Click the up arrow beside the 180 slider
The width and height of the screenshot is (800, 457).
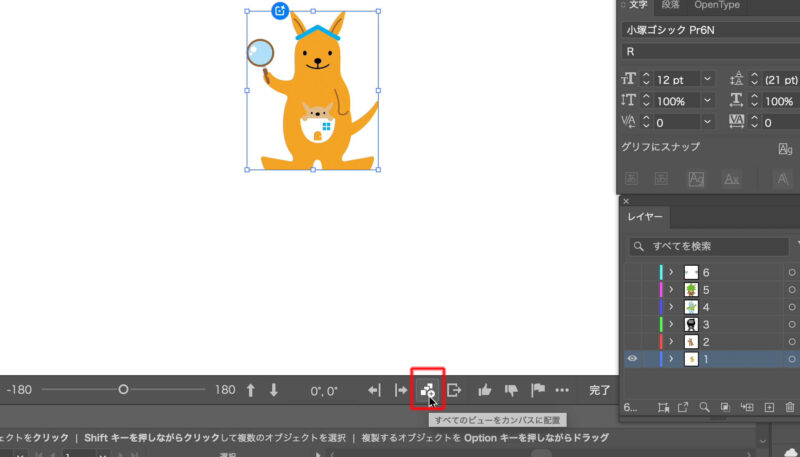(x=250, y=391)
